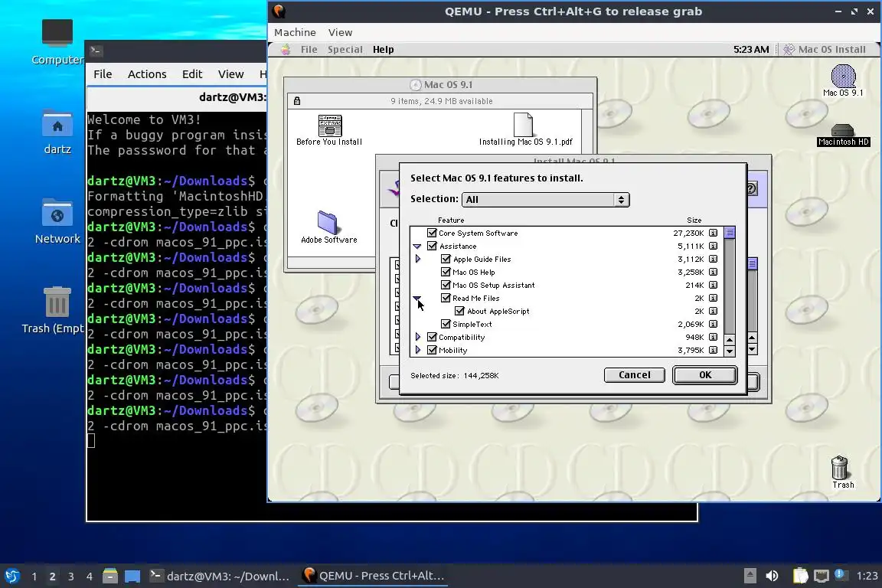Uncheck Mac OS Setup Assistant checkbox
This screenshot has height=588, width=882.
[x=446, y=284]
